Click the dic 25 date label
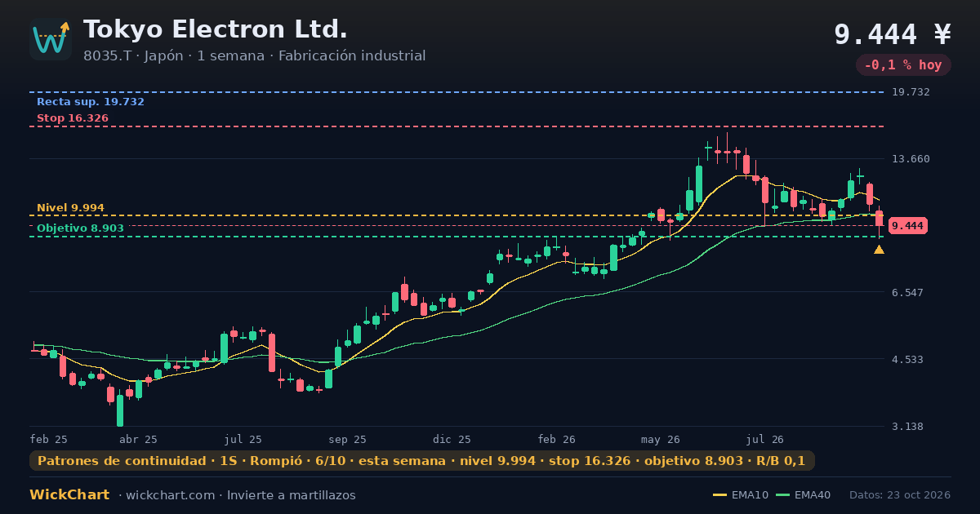 coord(452,439)
